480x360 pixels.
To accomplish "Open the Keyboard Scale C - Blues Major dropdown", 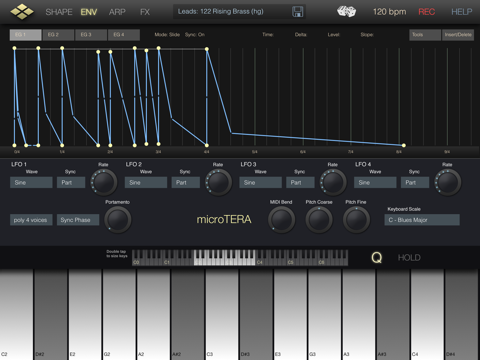I will (x=422, y=220).
